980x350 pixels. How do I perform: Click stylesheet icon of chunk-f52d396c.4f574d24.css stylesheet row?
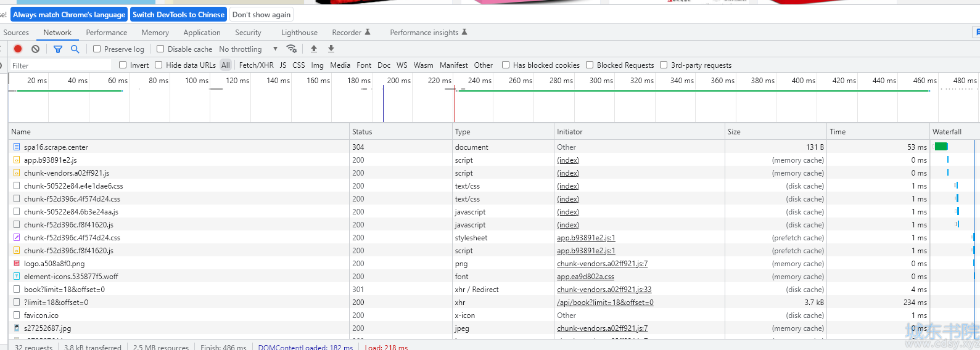pyautogui.click(x=17, y=237)
